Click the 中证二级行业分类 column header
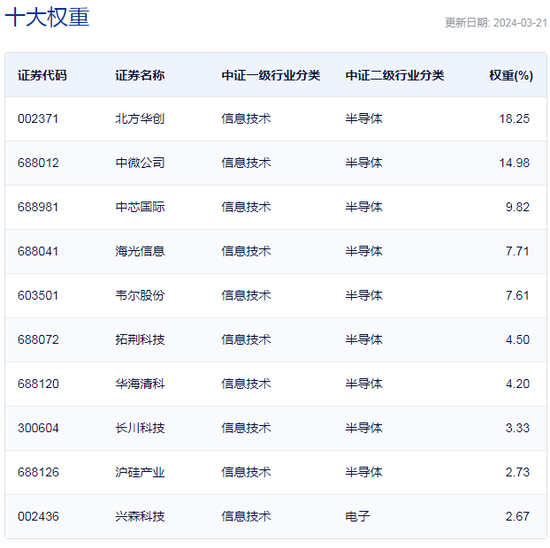550x548 pixels. pos(395,75)
